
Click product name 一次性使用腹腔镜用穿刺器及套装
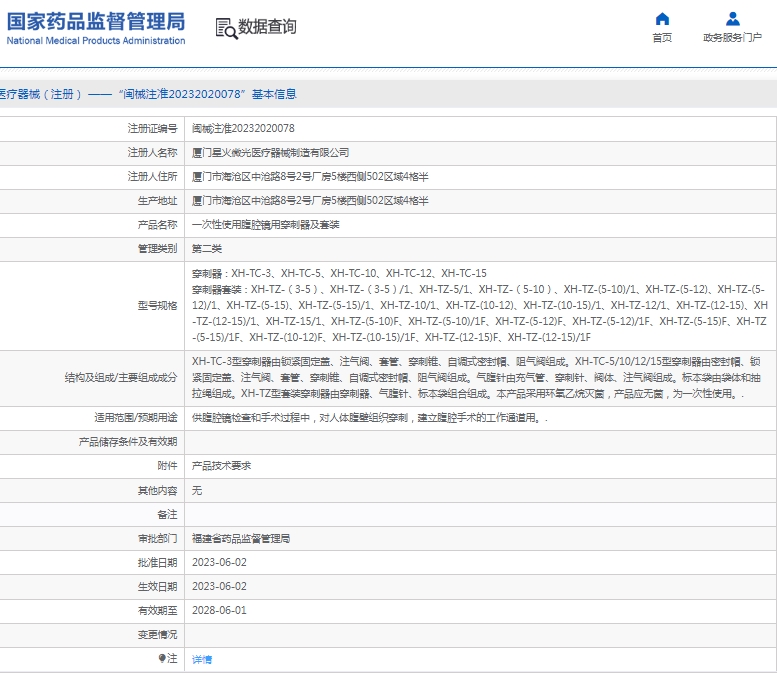(265, 225)
